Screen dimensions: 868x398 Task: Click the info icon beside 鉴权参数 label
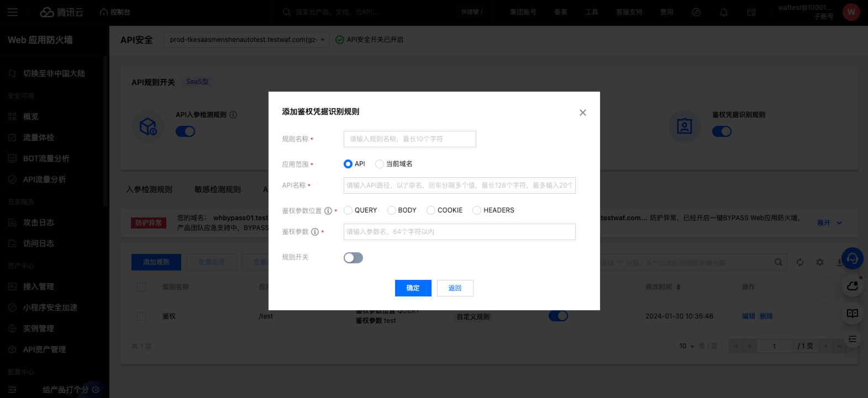point(315,232)
